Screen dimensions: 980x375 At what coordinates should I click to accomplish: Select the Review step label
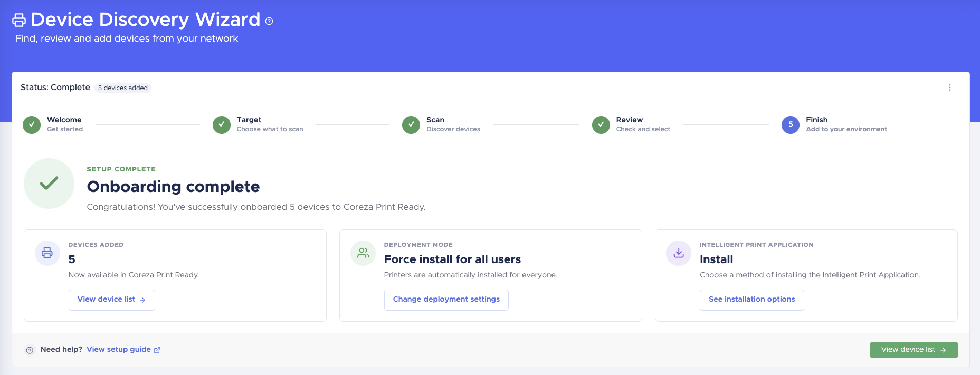pyautogui.click(x=630, y=120)
